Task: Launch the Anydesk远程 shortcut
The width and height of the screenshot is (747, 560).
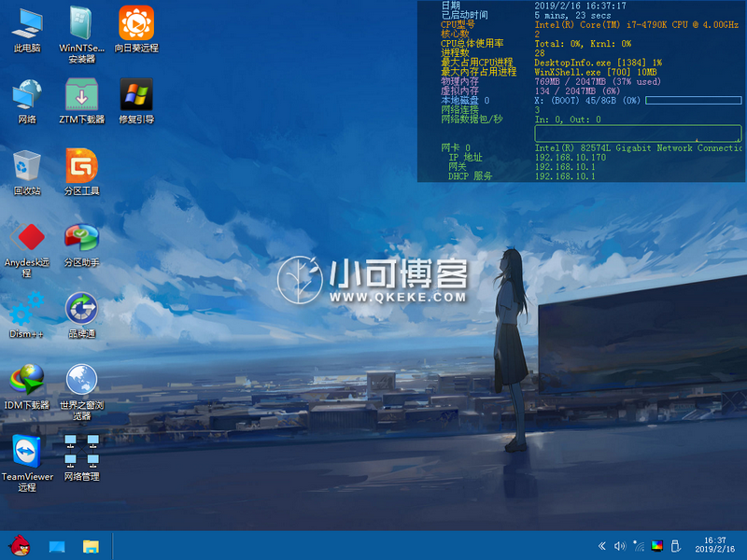Action: 27,249
